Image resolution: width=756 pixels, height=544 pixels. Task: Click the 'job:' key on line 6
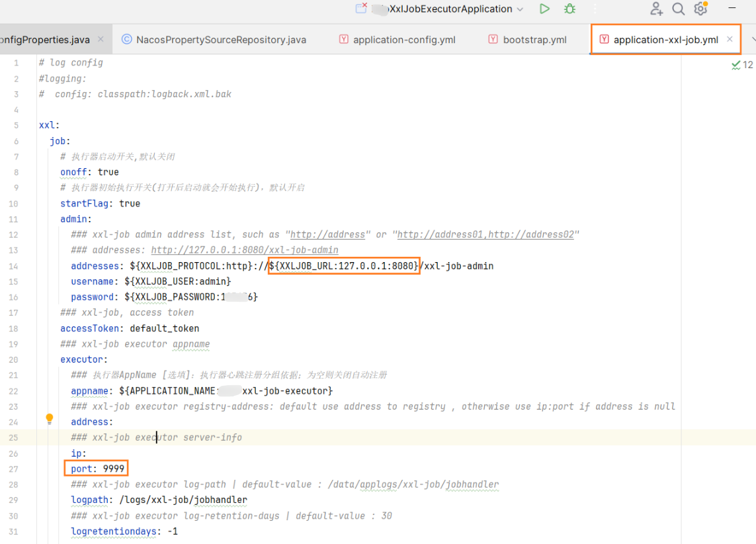(60, 141)
